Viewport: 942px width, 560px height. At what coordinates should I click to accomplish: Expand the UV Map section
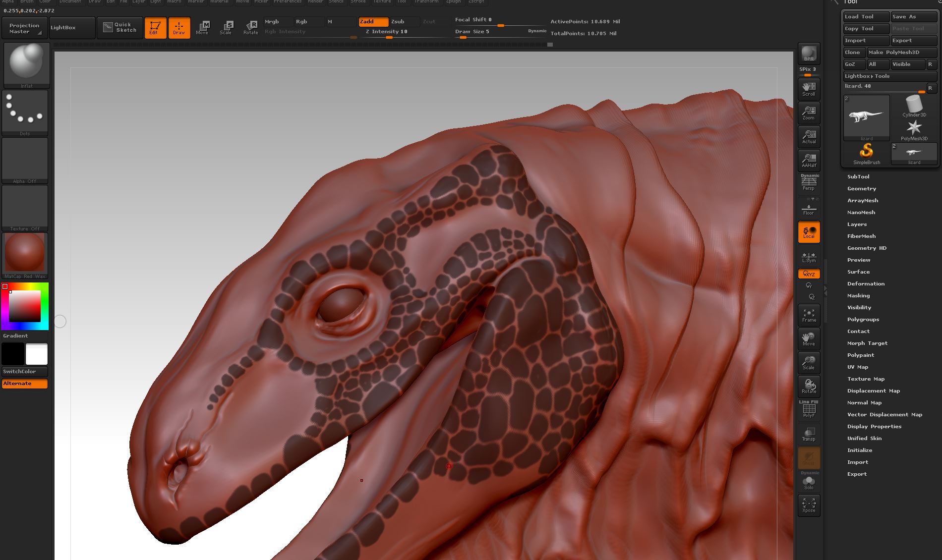click(858, 367)
